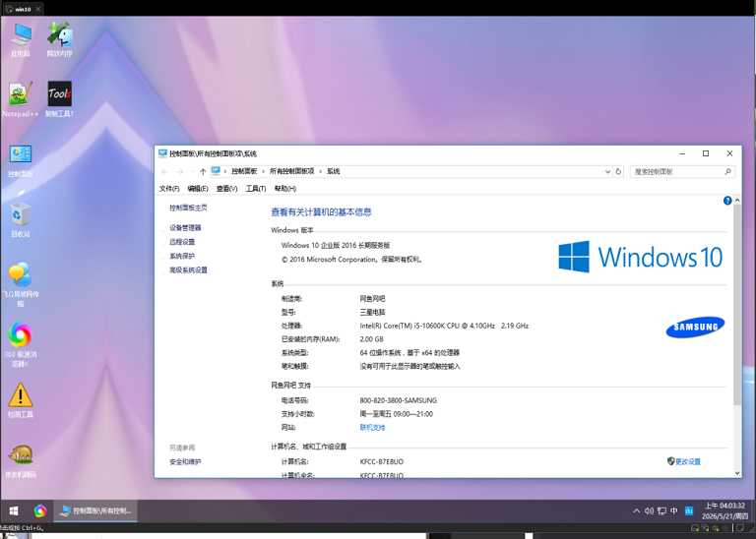Open the yellow warning triangle desktop shortcut
Viewport: 756px width, 539px height.
21,399
